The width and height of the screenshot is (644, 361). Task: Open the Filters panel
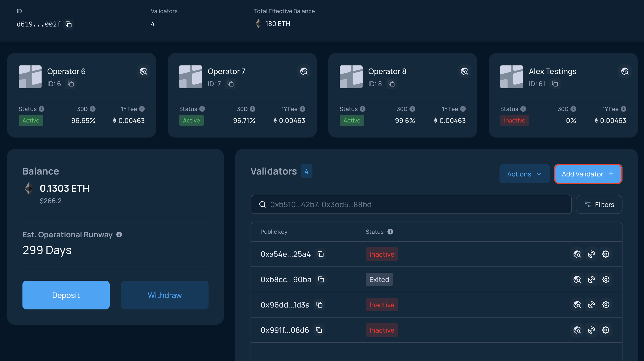[x=599, y=204]
